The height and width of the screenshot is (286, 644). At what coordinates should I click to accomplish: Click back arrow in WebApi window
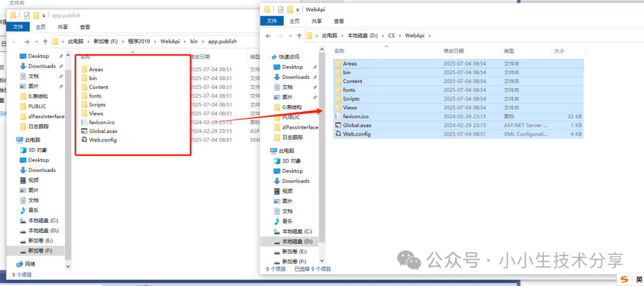click(268, 36)
